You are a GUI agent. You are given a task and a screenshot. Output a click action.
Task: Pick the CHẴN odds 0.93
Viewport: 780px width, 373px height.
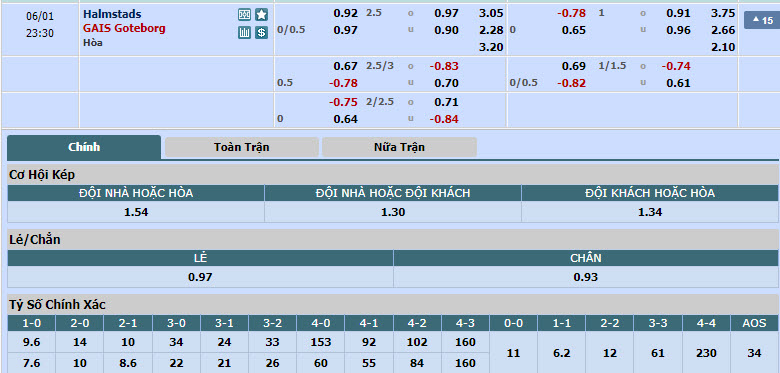tap(585, 277)
